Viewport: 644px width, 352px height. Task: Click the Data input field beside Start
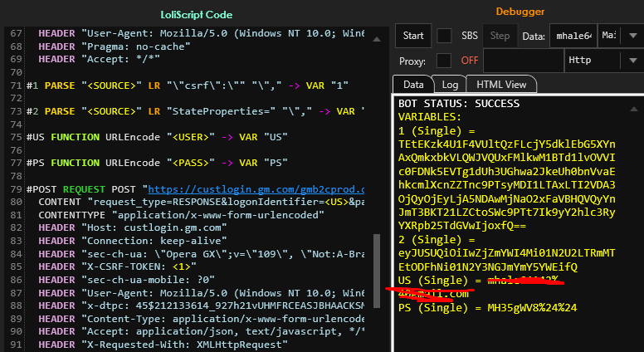tap(573, 36)
